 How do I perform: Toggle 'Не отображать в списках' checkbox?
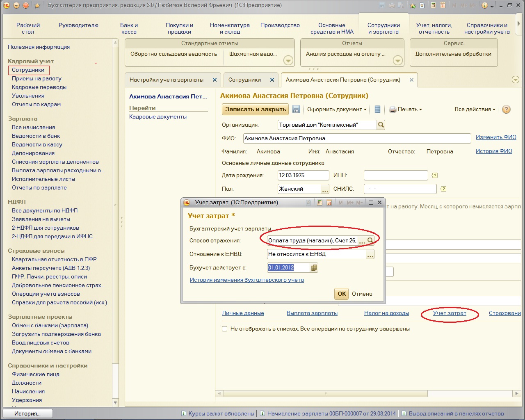tap(224, 329)
